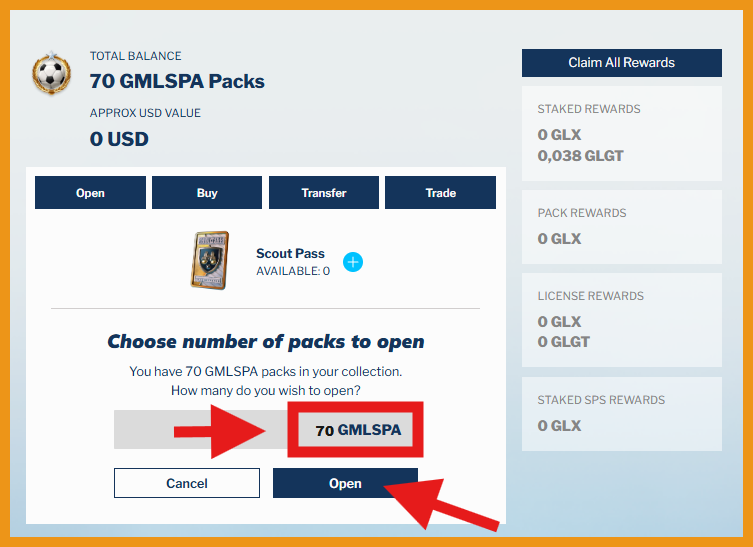Go to the Transfer tab
753x547 pixels.
click(x=324, y=193)
